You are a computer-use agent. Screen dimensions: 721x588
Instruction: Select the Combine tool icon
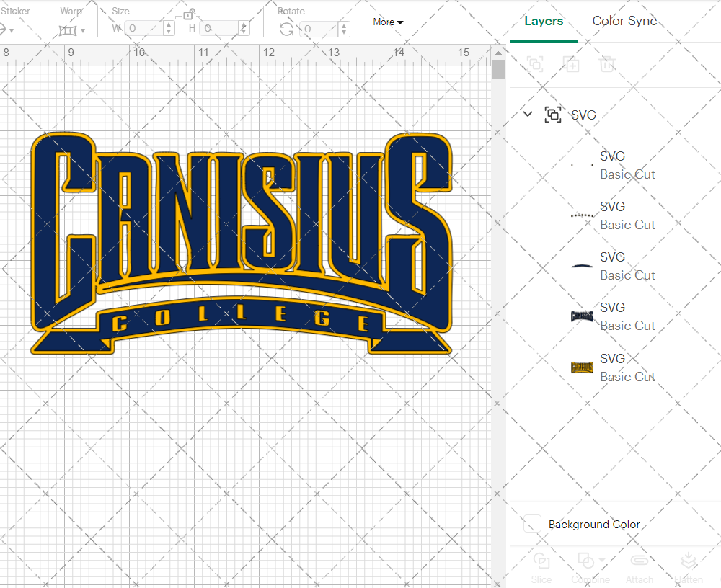(586, 562)
